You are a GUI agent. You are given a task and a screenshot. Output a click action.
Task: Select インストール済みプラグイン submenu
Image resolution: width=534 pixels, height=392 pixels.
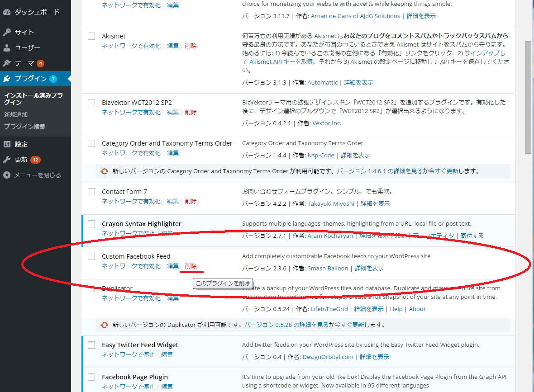pyautogui.click(x=33, y=99)
